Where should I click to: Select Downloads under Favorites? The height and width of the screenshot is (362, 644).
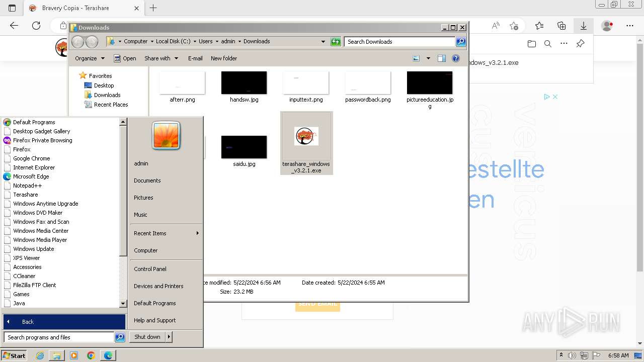click(x=107, y=95)
